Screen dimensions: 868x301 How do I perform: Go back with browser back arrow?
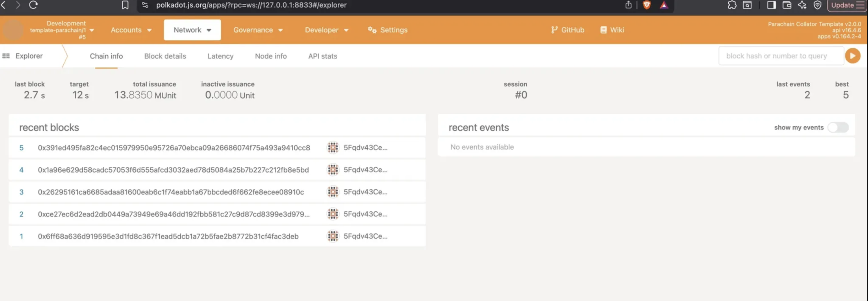click(x=3, y=5)
